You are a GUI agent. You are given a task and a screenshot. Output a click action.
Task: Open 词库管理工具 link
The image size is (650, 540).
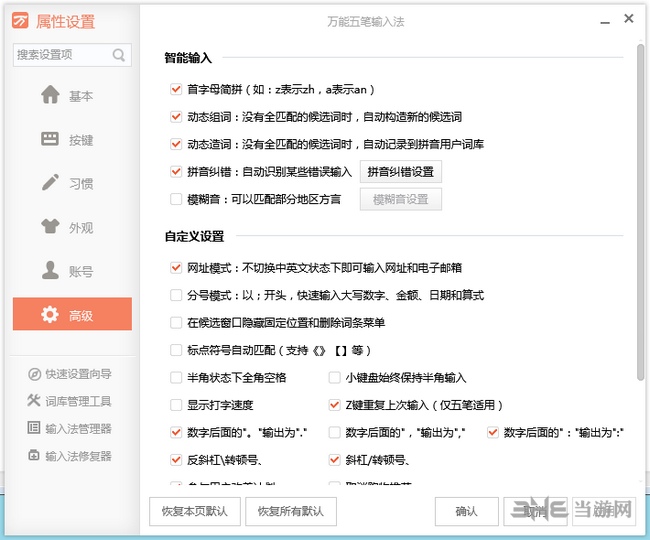78,401
